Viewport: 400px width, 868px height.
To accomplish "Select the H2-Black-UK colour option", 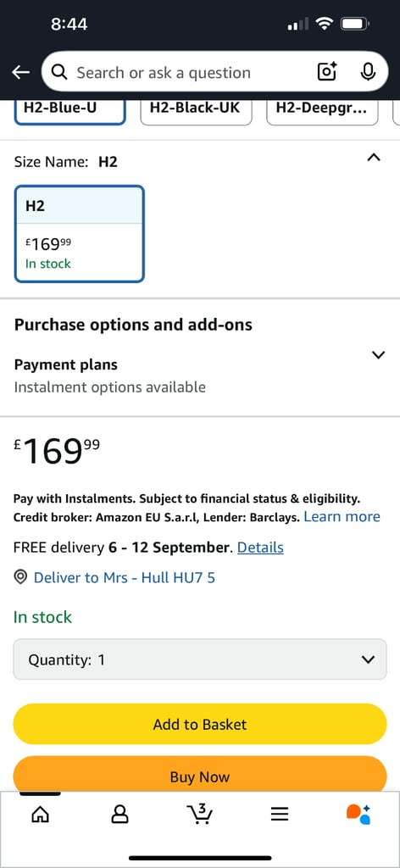I will [x=197, y=108].
